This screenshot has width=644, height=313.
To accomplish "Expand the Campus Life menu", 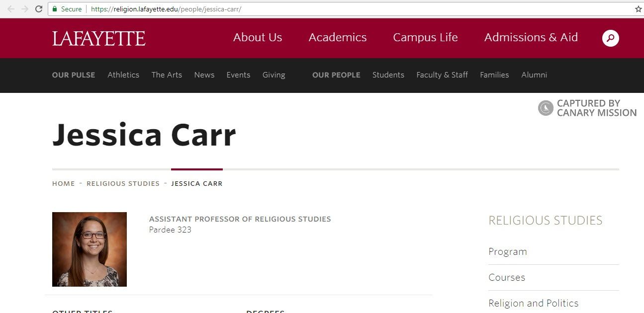I will [x=425, y=37].
